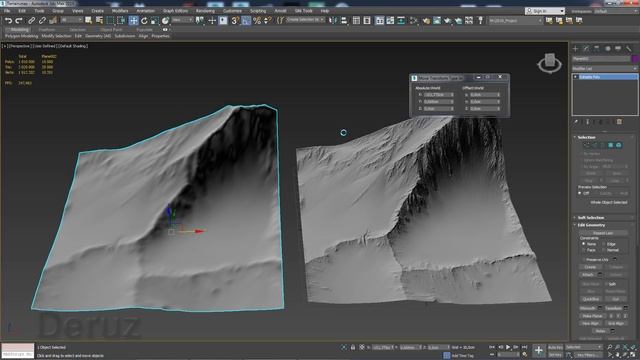Click the Unlink Selection broken chain icon

pos(42,20)
